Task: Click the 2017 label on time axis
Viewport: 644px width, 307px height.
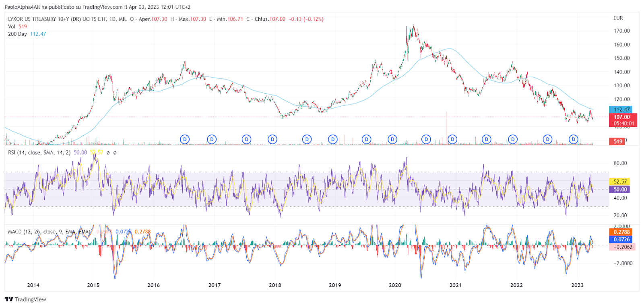Action: tap(215, 285)
